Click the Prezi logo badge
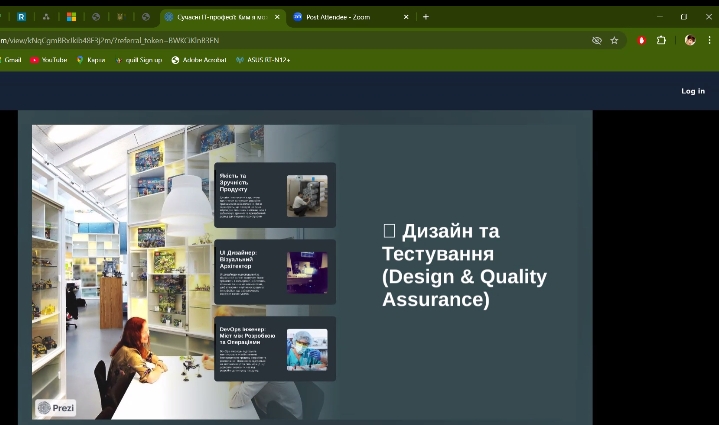 point(56,408)
